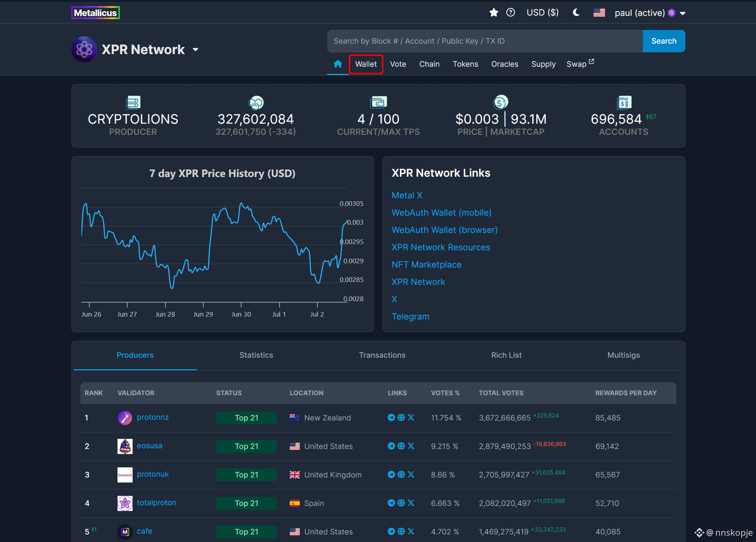Screen dimensions: 756x542
Task: Open the WebAuth Wallet (mobile) link
Action: pos(441,213)
